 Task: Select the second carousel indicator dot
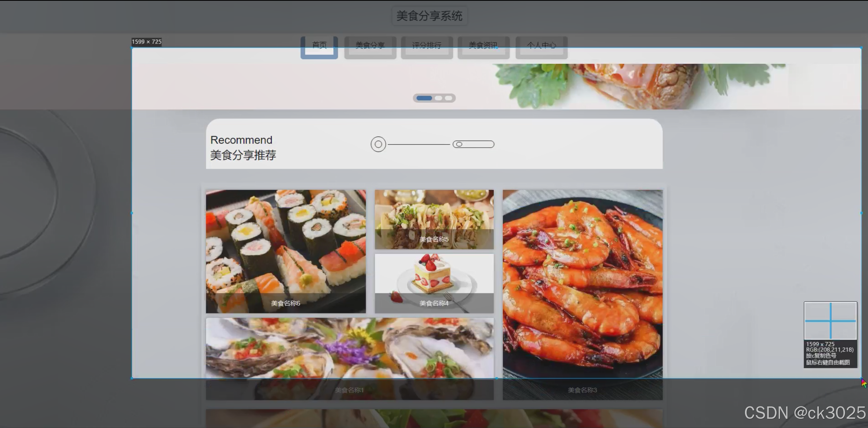[x=438, y=98]
